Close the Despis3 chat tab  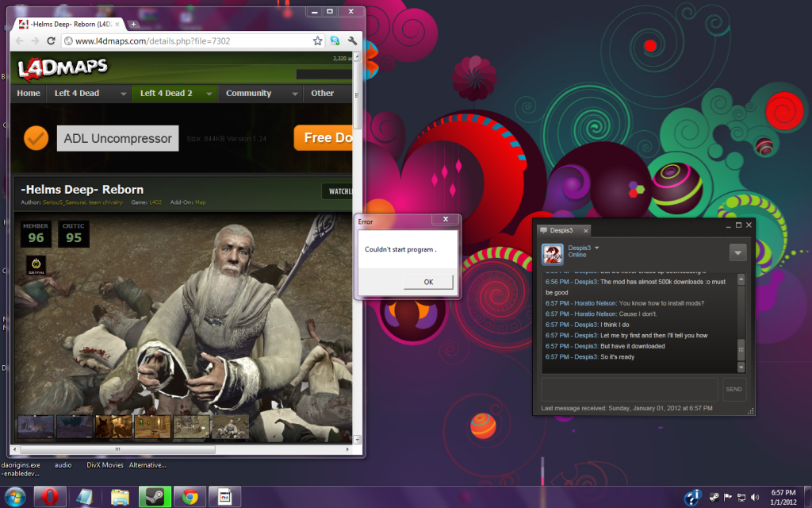click(x=586, y=231)
